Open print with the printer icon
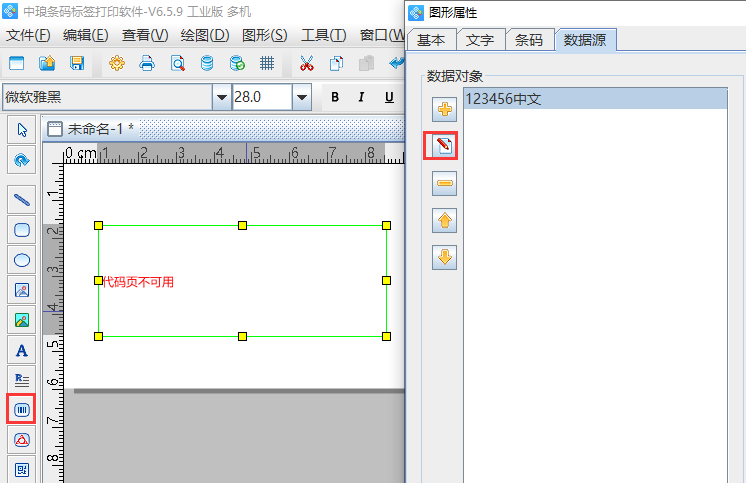The image size is (746, 483). tap(147, 64)
